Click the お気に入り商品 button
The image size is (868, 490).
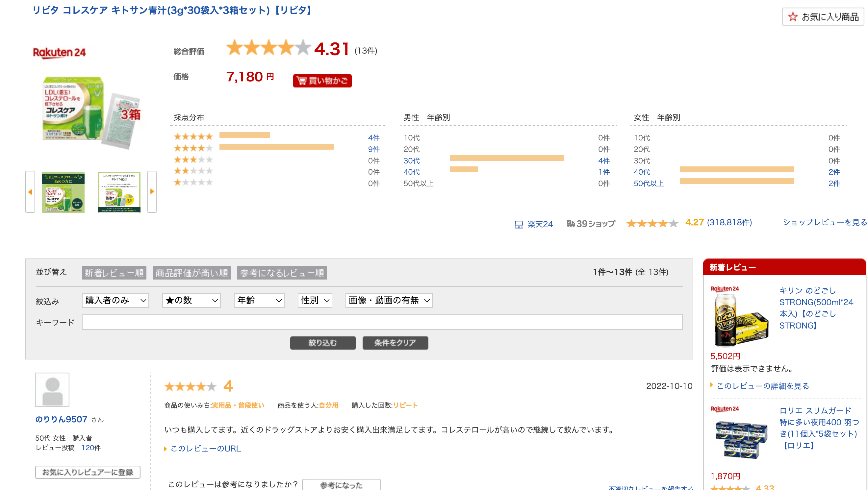click(x=823, y=16)
